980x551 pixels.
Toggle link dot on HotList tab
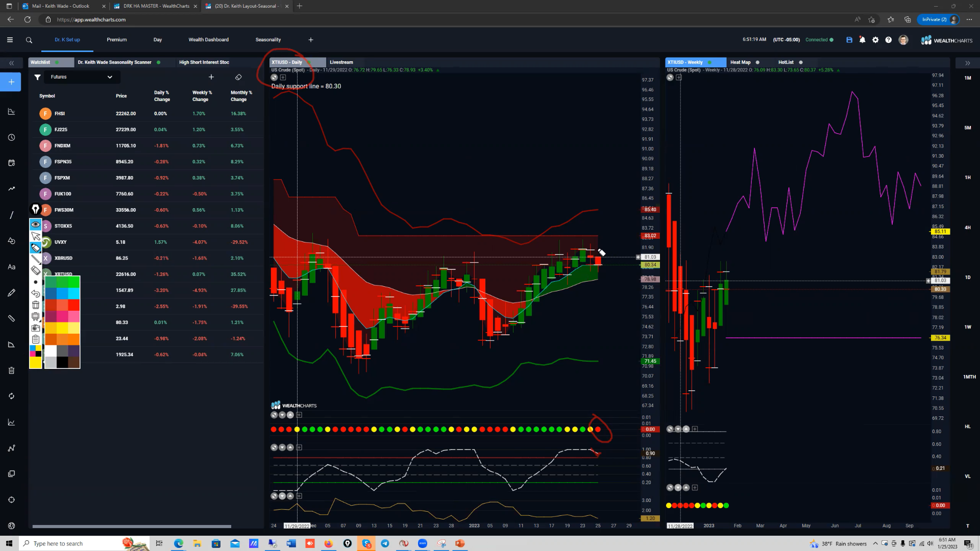[x=801, y=62]
